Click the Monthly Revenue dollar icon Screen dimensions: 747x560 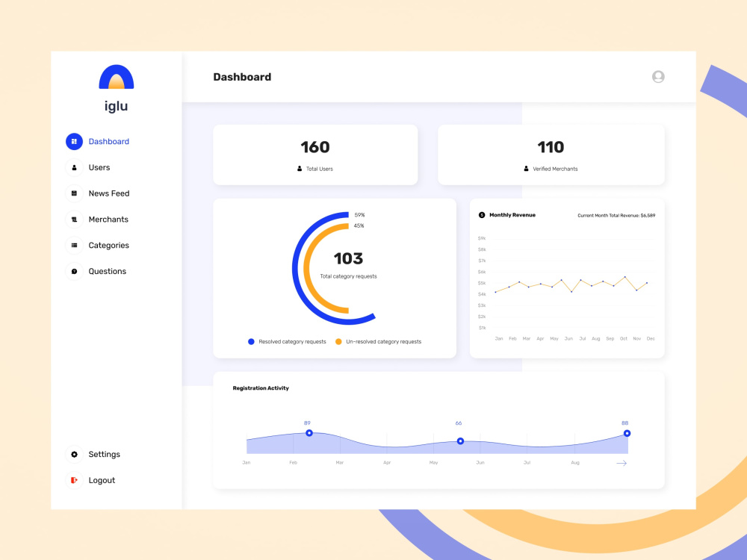click(x=482, y=215)
